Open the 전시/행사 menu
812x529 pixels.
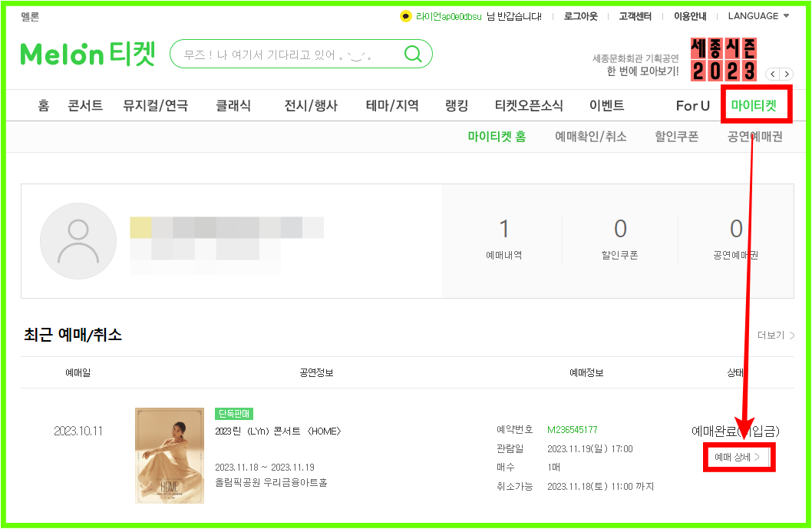pyautogui.click(x=311, y=106)
